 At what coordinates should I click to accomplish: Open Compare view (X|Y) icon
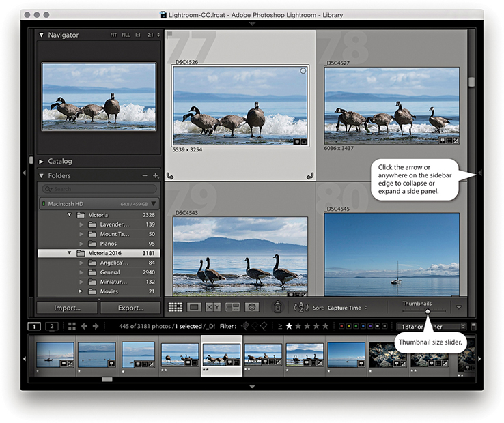(213, 308)
